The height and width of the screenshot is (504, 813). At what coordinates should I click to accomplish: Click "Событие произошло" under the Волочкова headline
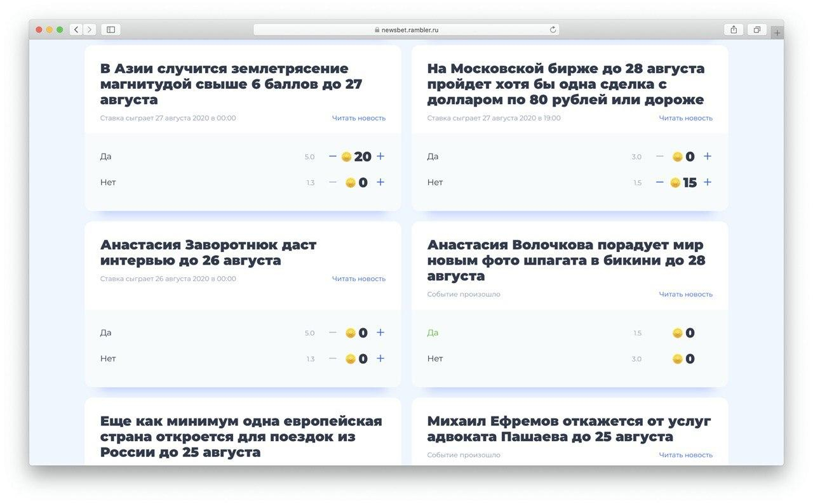[464, 295]
